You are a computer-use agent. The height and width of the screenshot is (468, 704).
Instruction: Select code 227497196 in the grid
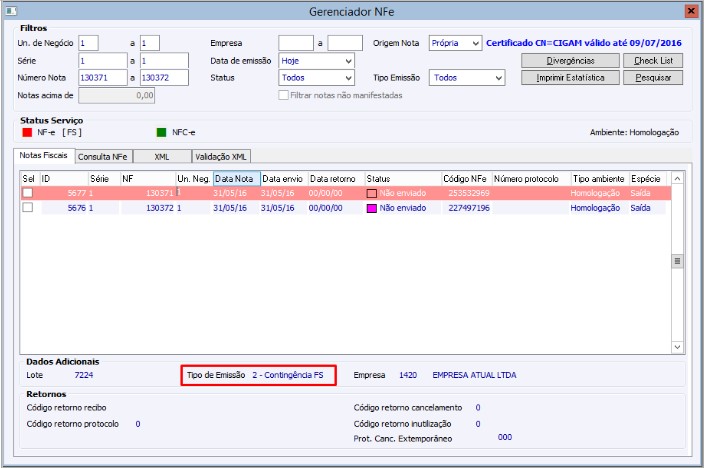(469, 208)
